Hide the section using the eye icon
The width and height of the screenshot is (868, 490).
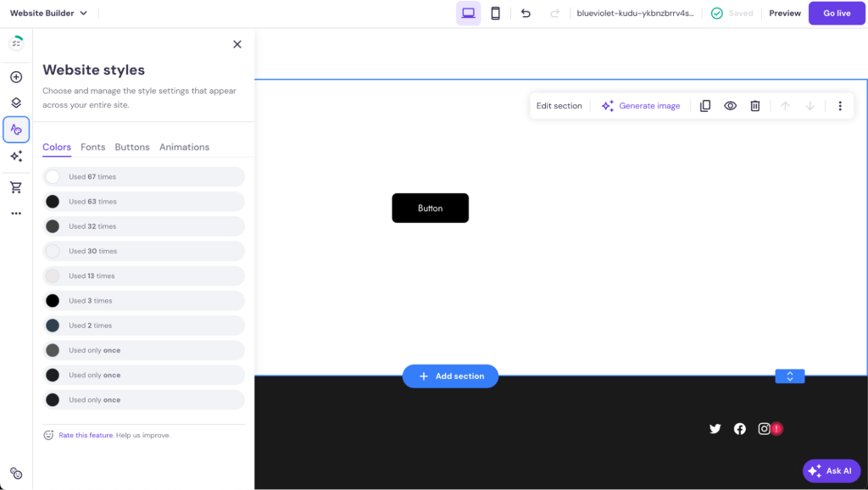(x=730, y=105)
